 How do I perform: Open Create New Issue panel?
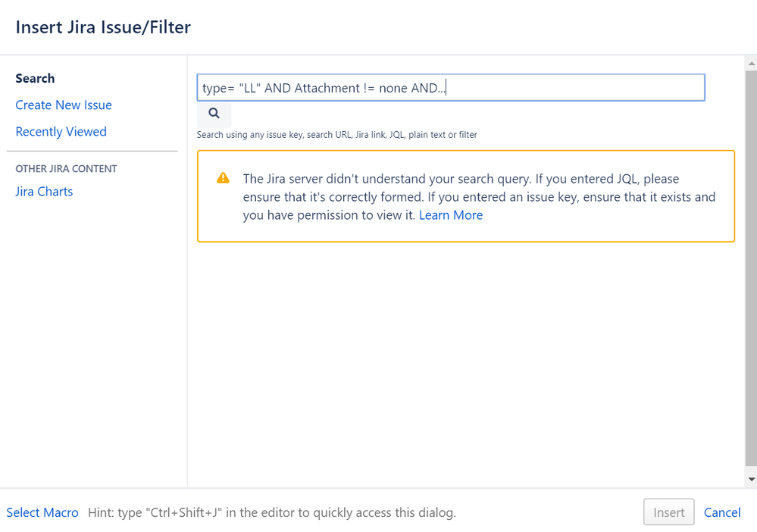pos(63,105)
